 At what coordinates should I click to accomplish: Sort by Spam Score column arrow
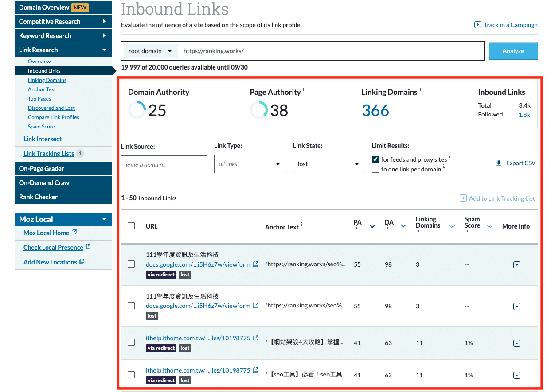point(489,226)
